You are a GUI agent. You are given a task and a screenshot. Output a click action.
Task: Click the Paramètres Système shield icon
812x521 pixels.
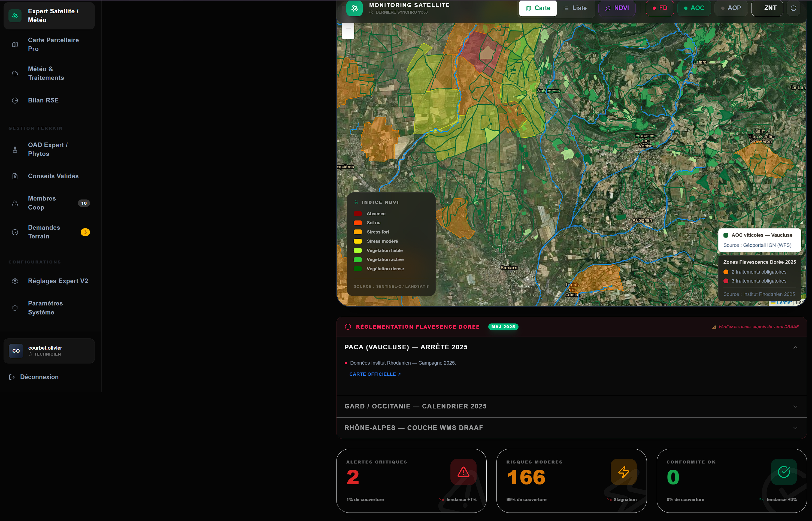tap(15, 308)
